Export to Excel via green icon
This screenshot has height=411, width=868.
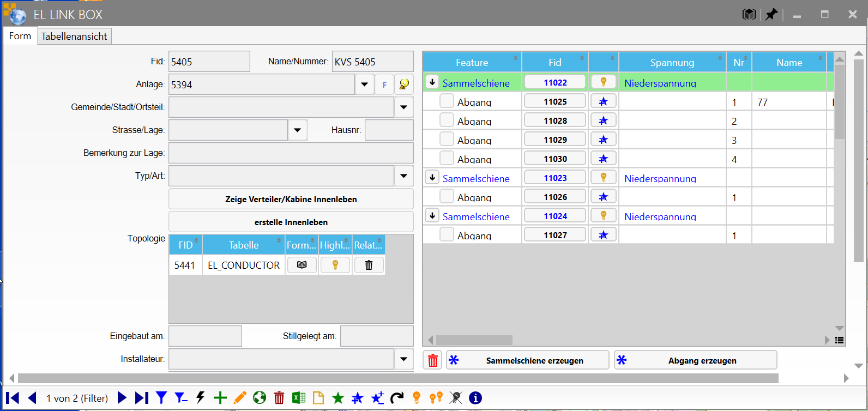click(299, 398)
